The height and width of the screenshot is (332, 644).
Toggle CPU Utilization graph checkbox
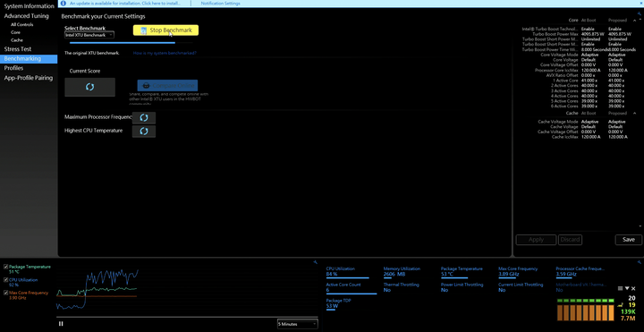5,280
